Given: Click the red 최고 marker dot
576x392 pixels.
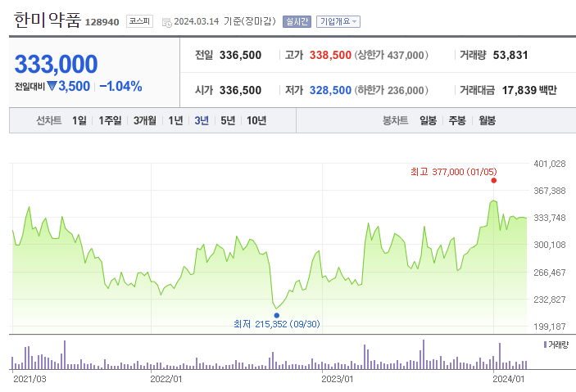Looking at the screenshot, I should pyautogui.click(x=494, y=181).
